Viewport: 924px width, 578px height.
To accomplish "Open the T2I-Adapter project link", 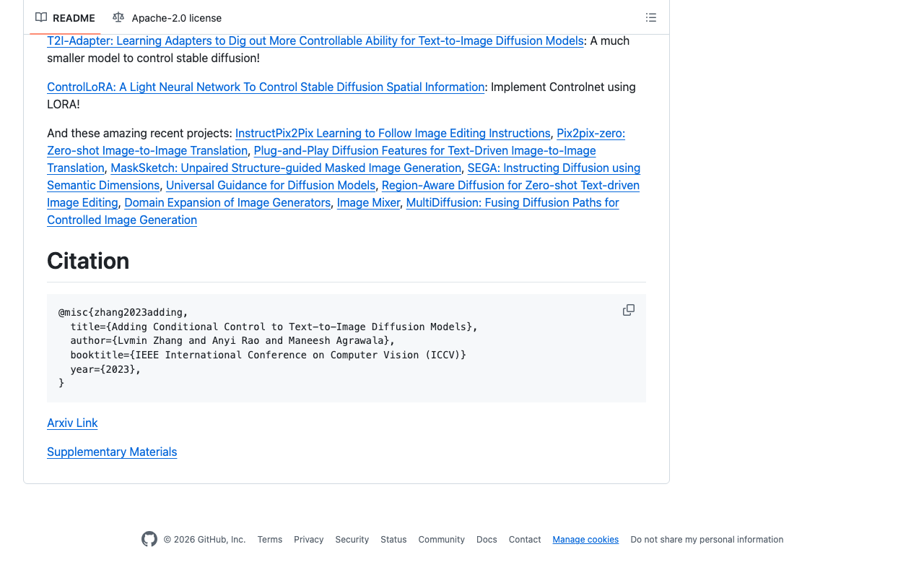I will coord(315,40).
